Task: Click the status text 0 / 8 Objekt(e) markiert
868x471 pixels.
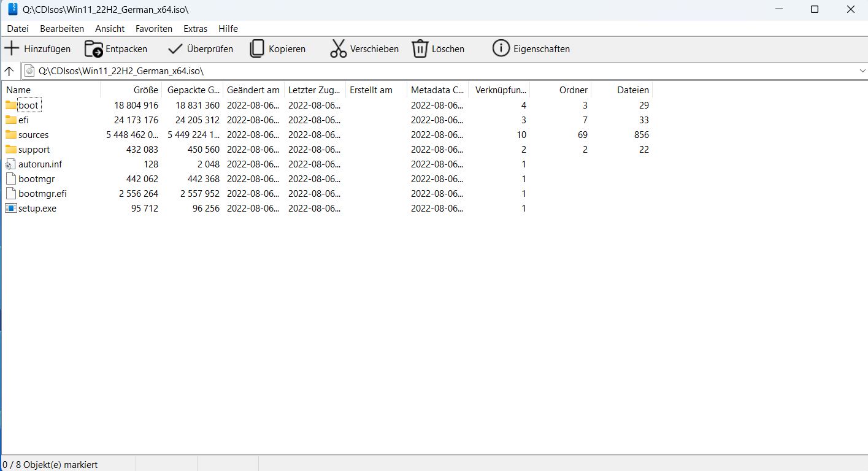Action: (x=50, y=465)
